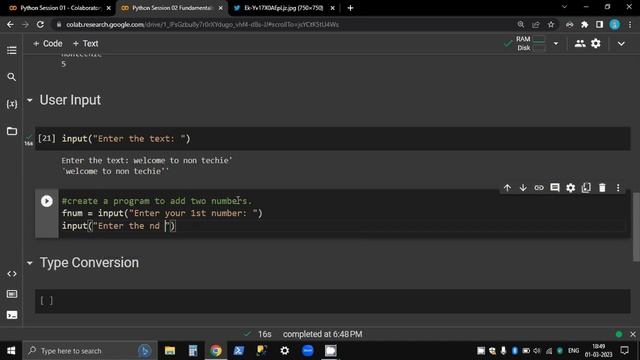
Task: Open the variables {x} panel
Action: (11, 104)
